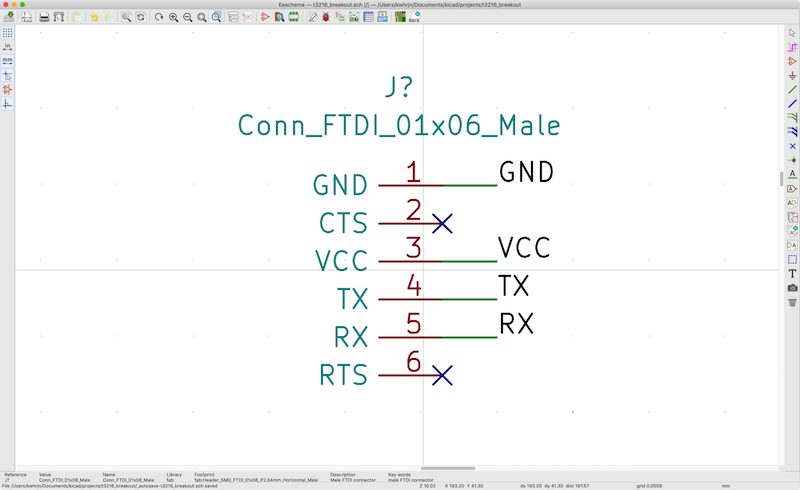Print the schematic
The width and height of the screenshot is (800, 490).
coord(44,17)
